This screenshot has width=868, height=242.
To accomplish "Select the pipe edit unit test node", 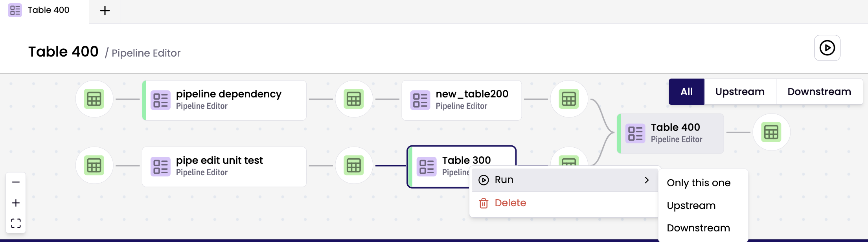I will 224,167.
